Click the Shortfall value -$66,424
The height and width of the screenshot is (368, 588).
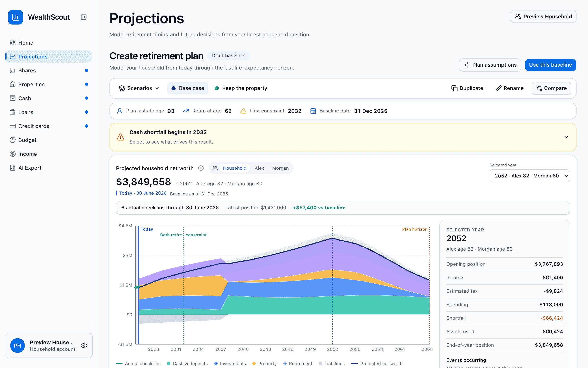coord(551,318)
